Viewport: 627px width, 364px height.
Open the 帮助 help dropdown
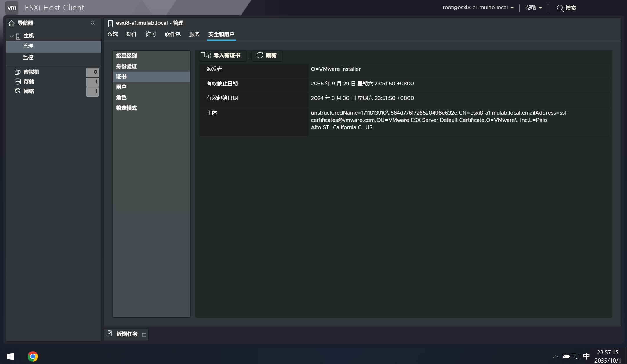[534, 8]
